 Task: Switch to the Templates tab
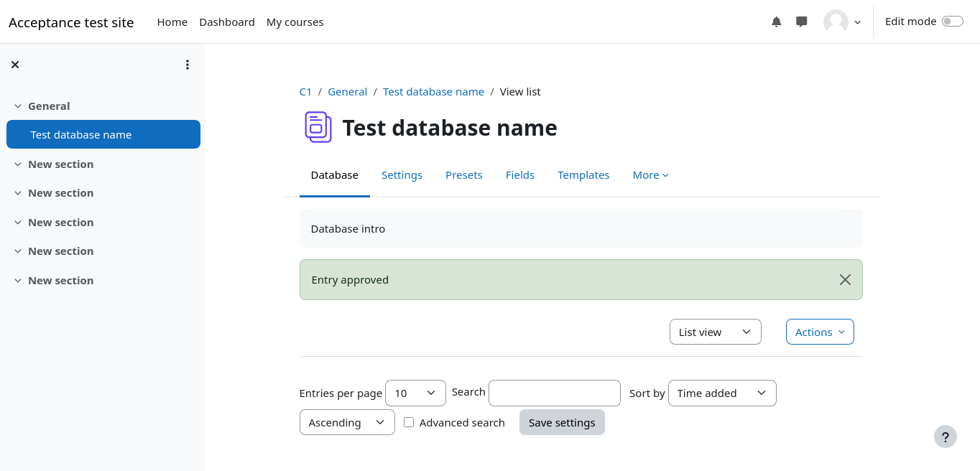[x=583, y=175]
